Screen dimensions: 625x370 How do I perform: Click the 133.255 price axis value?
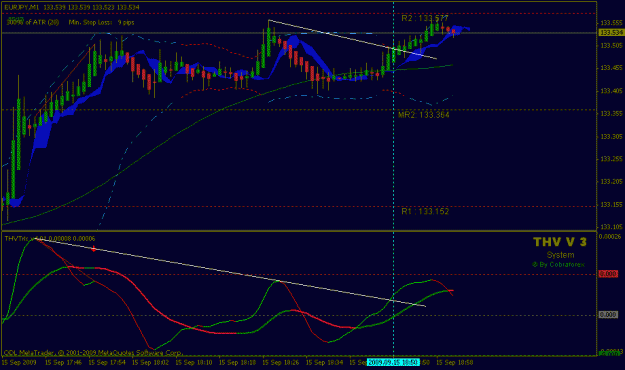coord(611,159)
